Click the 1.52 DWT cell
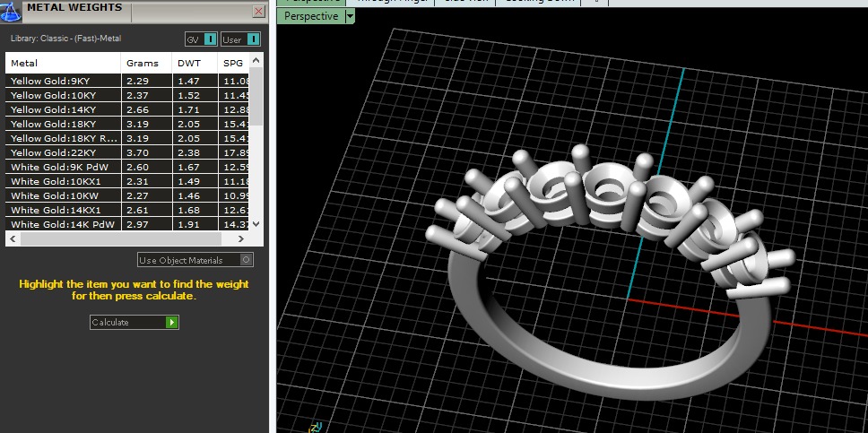Image resolution: width=868 pixels, height=433 pixels. point(195,95)
